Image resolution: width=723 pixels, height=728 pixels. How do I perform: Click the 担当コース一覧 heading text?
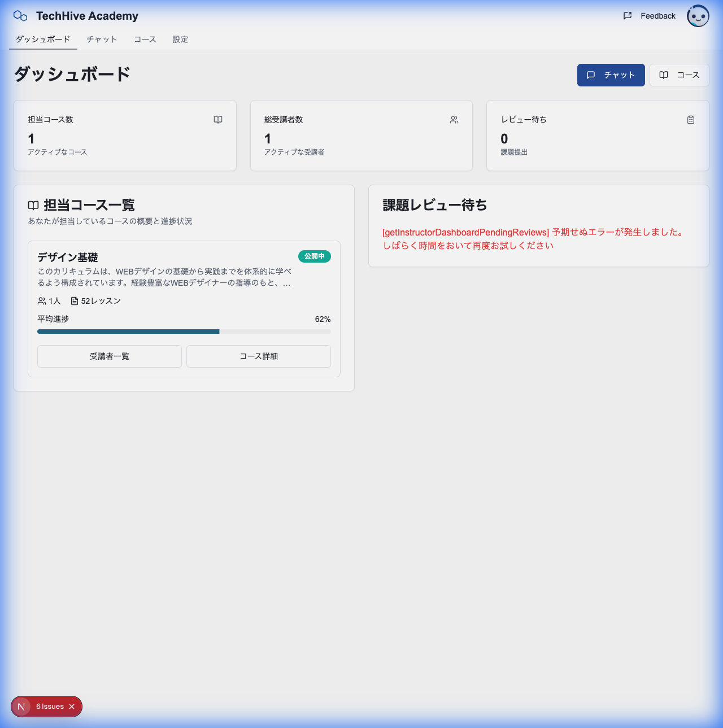pos(89,205)
